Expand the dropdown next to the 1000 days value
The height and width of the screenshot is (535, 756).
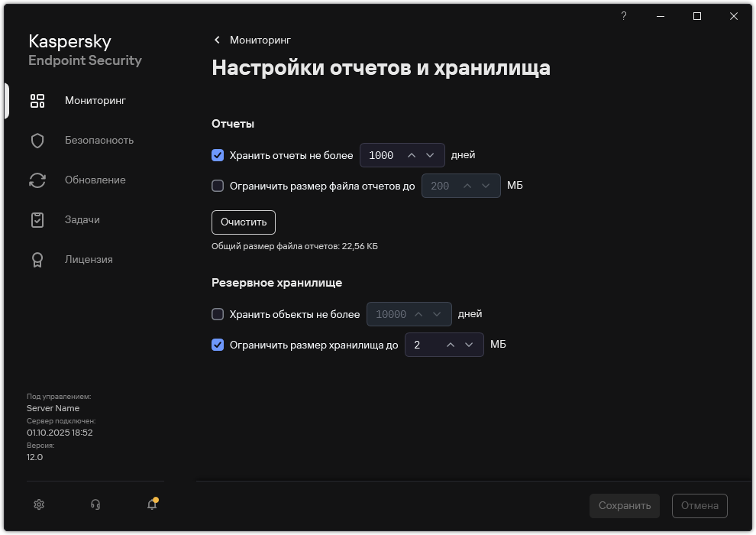coord(431,155)
